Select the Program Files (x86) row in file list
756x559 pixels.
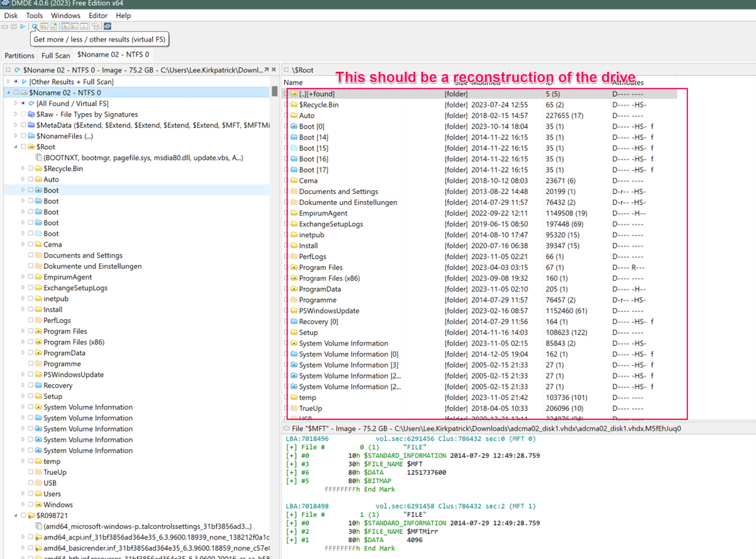pos(329,278)
